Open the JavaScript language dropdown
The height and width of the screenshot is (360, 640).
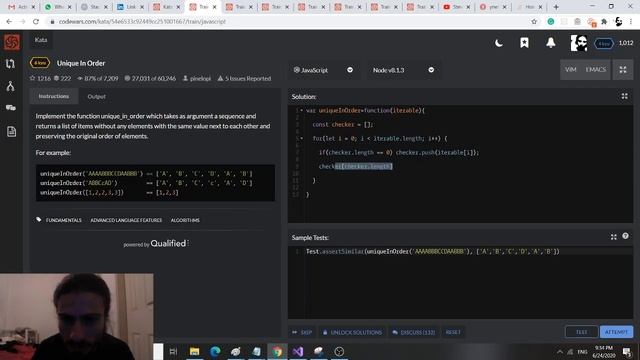[323, 70]
